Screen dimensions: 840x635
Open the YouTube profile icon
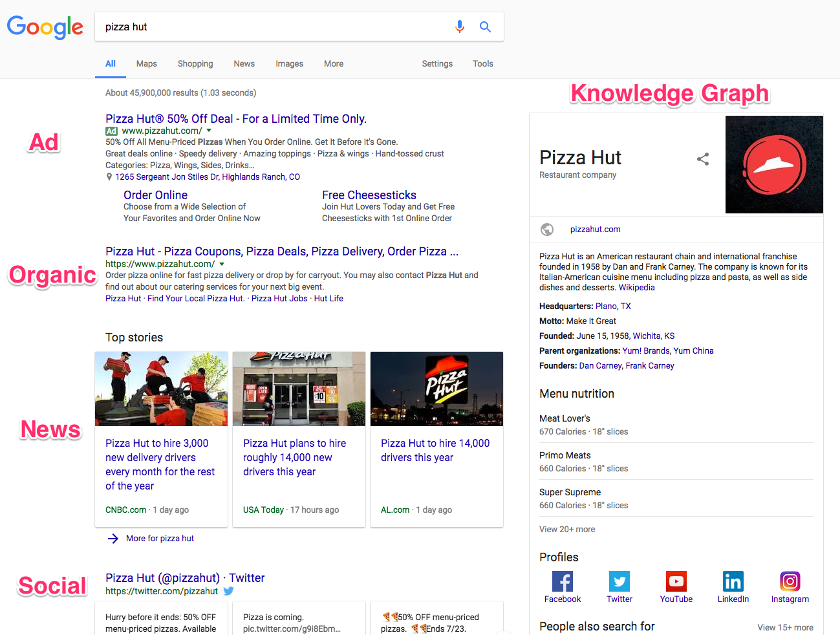[676, 582]
